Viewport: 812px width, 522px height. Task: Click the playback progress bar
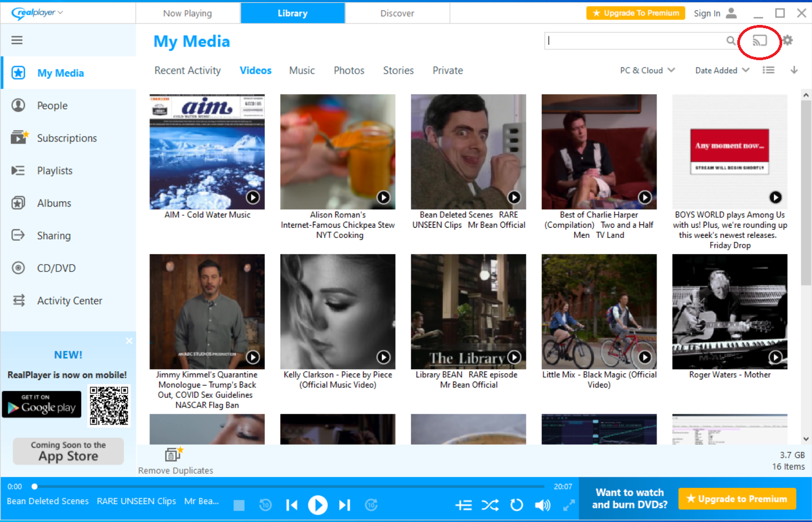coord(289,486)
